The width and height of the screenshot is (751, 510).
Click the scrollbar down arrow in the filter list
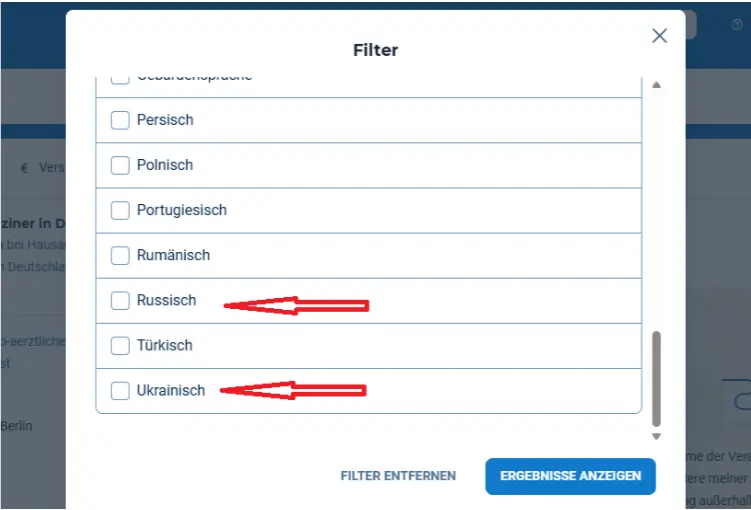[x=656, y=436]
